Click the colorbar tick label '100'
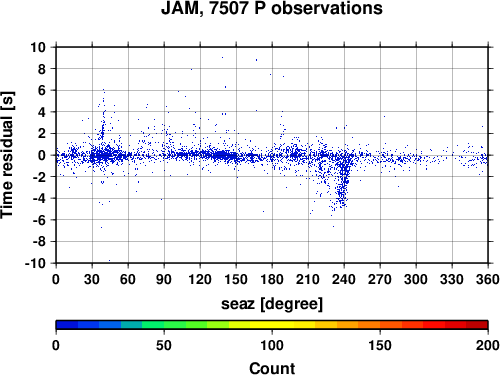This screenshot has width=500, height=375. (x=272, y=345)
